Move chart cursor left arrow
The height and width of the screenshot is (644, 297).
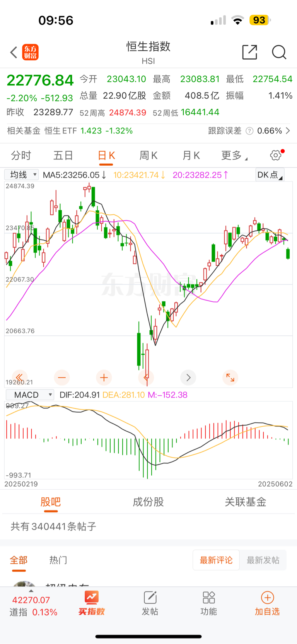point(146,378)
